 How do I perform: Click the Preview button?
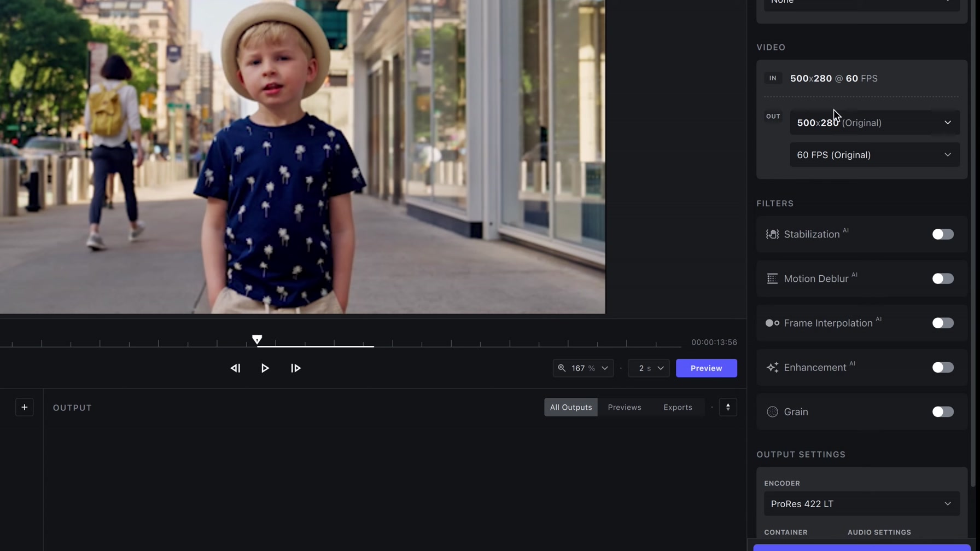(706, 368)
